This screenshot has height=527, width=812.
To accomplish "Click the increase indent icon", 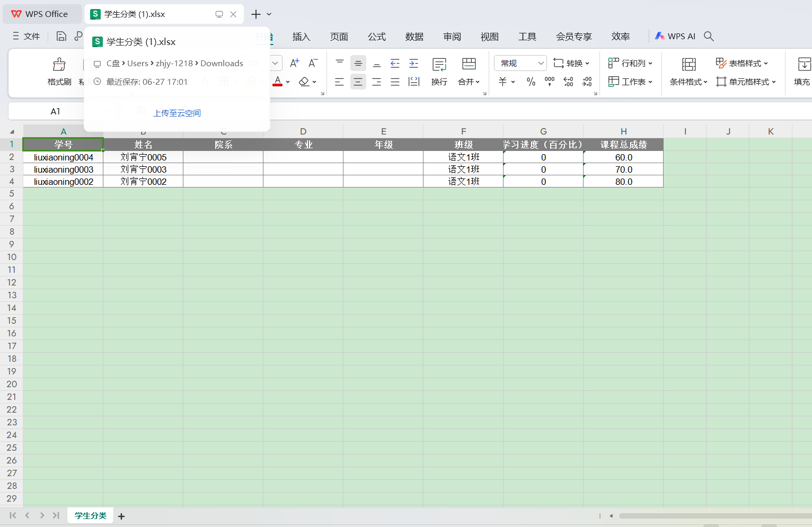I will [413, 64].
